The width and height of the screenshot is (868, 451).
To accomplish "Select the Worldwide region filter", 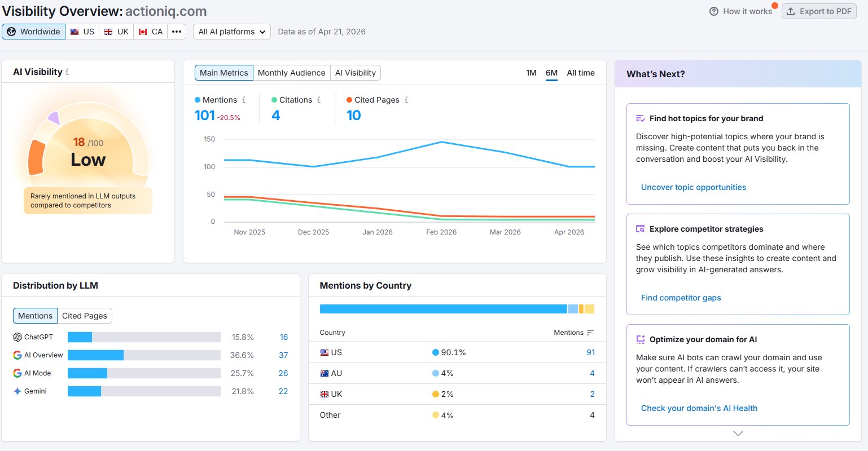I will click(34, 32).
